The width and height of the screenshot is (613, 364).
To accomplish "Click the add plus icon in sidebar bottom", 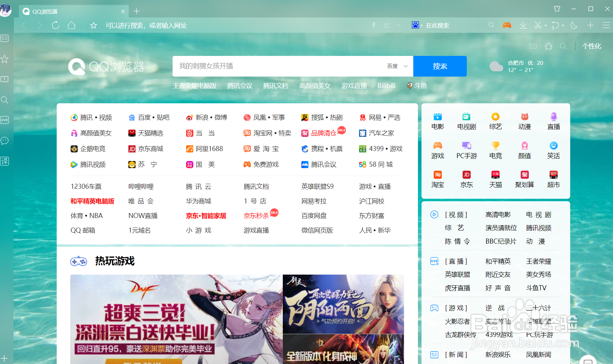I will tap(4, 358).
